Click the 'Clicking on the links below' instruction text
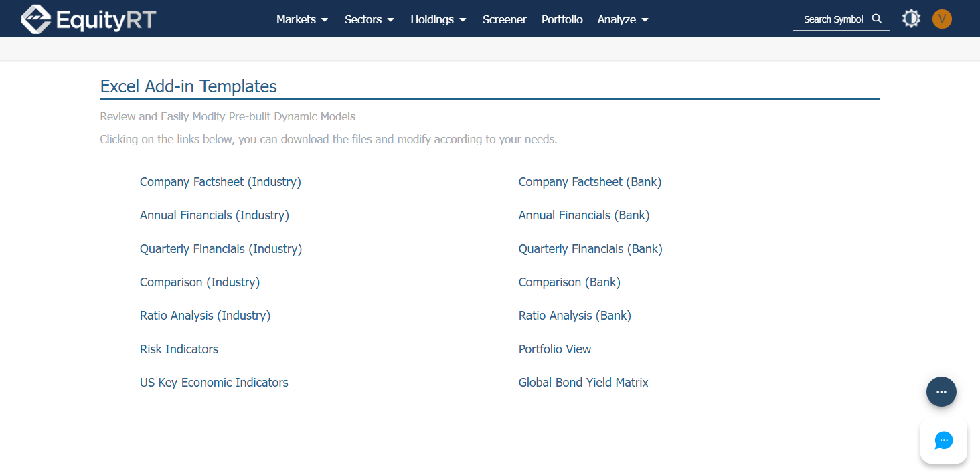The image size is (980, 475). (x=328, y=140)
